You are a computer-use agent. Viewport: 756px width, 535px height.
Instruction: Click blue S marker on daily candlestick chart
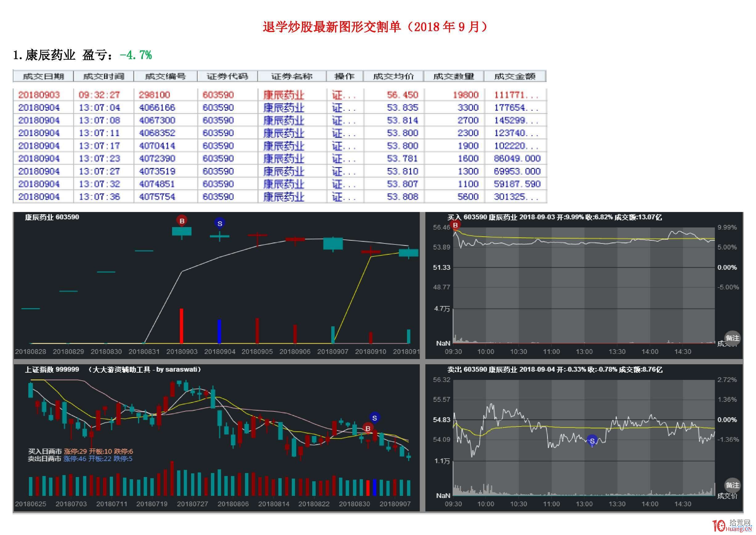tap(220, 223)
